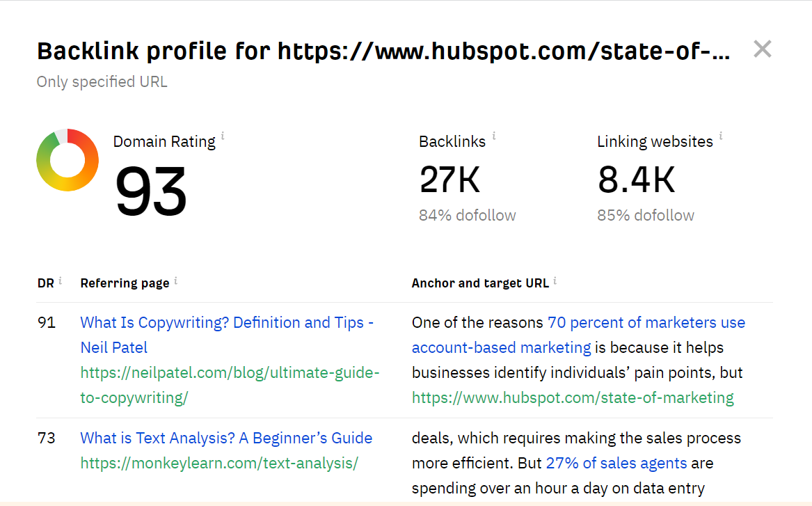
Task: Open the "What Is Copywriting?" referring page link
Action: tap(227, 323)
